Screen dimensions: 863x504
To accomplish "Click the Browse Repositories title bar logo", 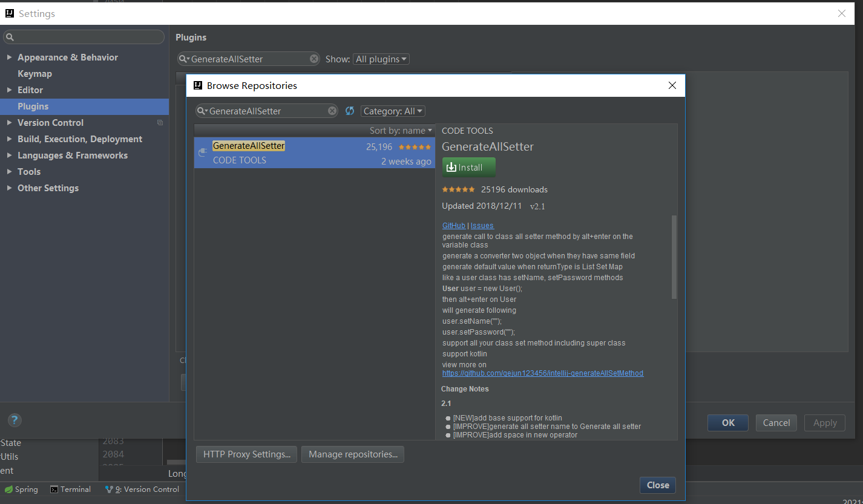I will point(198,85).
